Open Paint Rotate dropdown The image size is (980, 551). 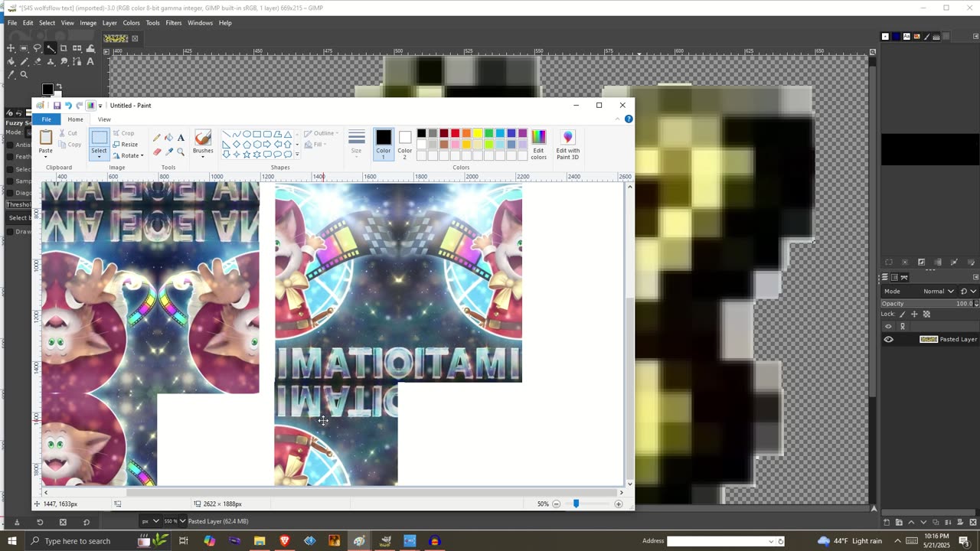[x=128, y=155]
